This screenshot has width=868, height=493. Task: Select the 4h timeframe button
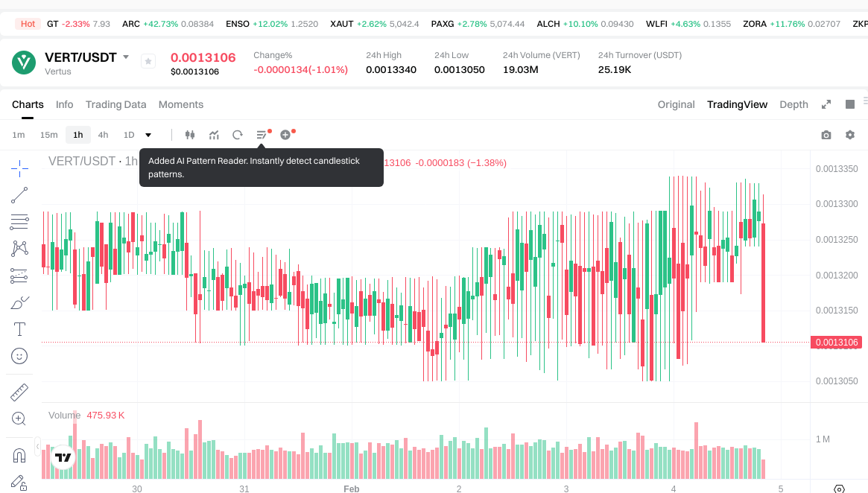(103, 135)
